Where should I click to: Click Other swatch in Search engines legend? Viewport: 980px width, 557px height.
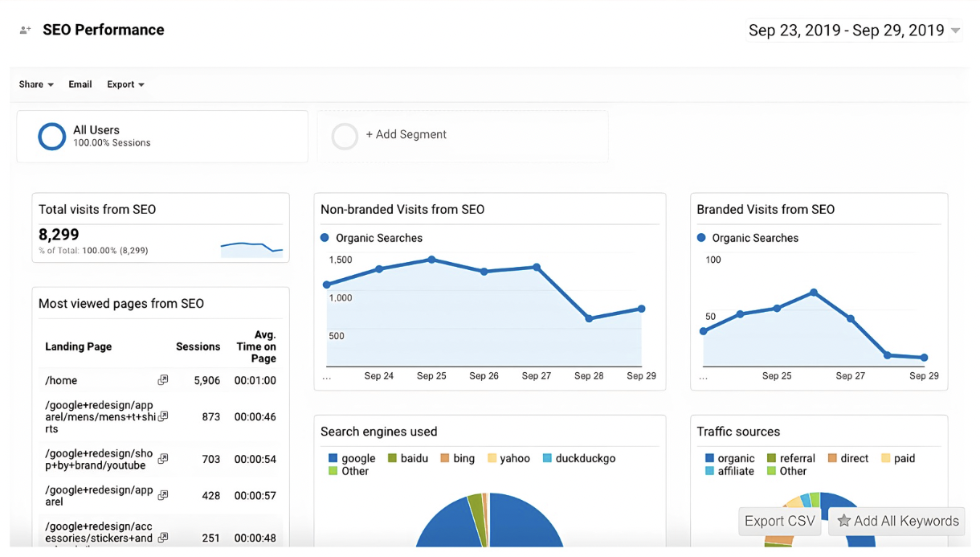[x=333, y=471]
